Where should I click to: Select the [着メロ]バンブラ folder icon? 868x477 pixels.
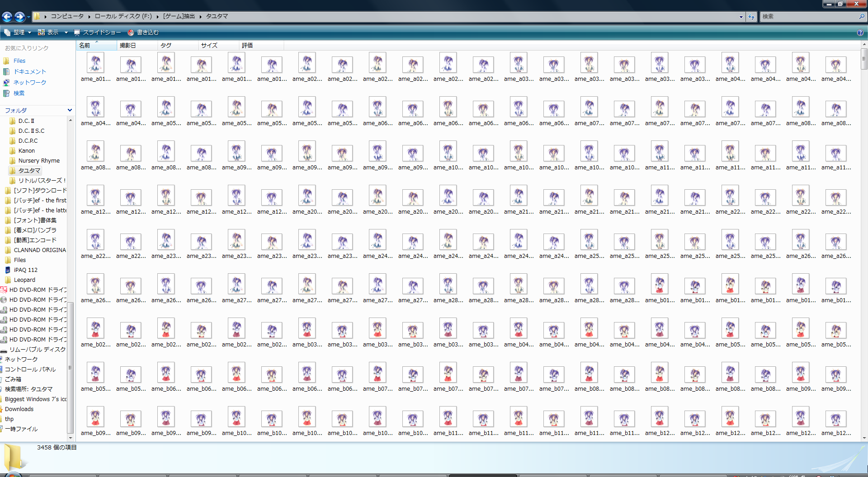coord(8,230)
